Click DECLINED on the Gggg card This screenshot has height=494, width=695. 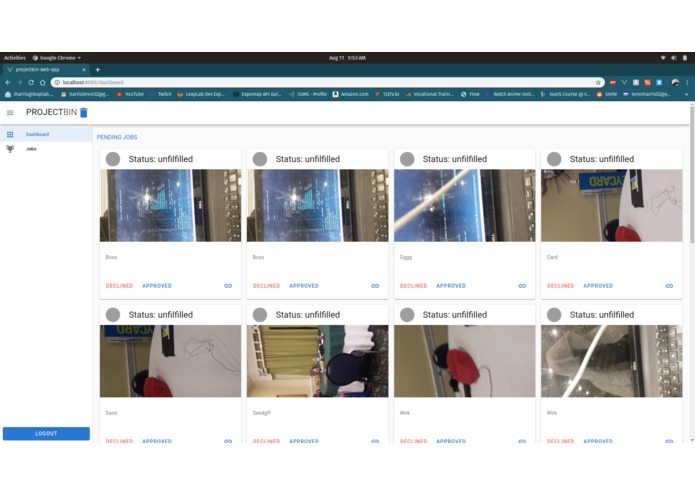click(414, 286)
